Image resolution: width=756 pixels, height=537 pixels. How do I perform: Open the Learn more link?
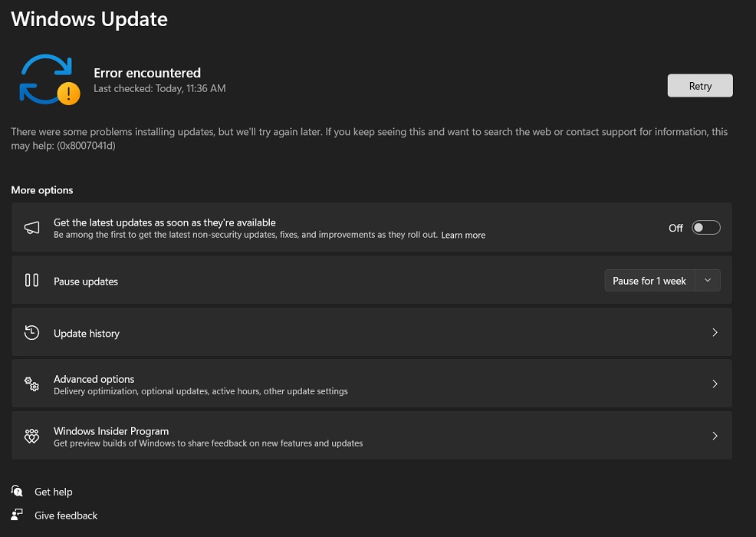click(463, 235)
